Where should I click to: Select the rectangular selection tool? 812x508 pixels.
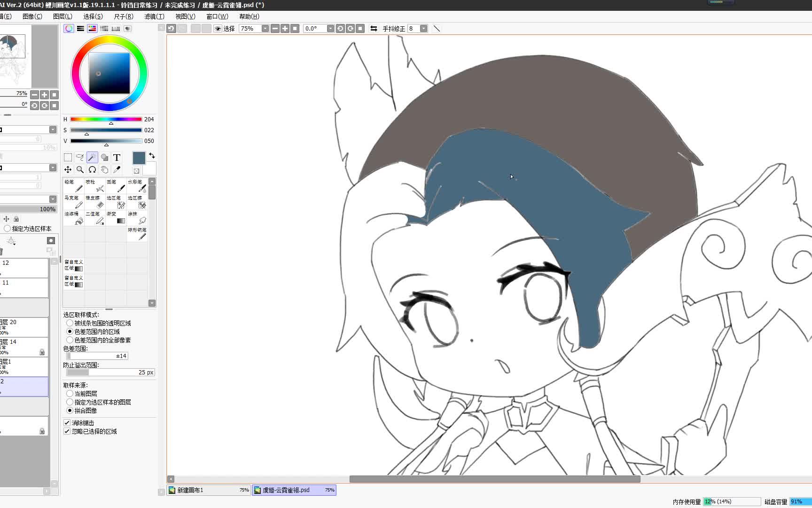[68, 158]
